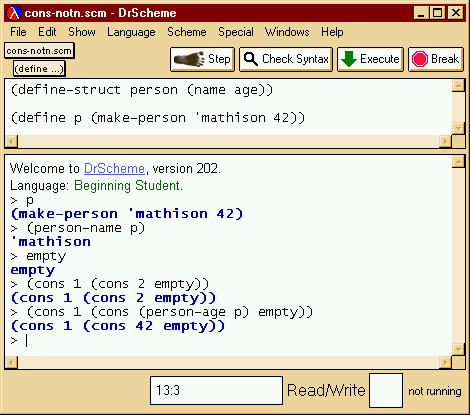Click the Read/Write status label
The image size is (470, 415).
pos(326,390)
